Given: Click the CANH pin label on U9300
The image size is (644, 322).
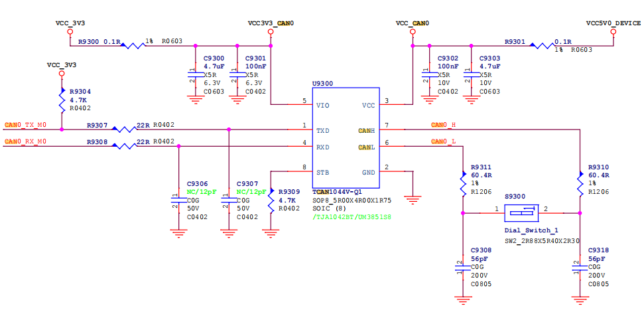Looking at the screenshot, I should pyautogui.click(x=366, y=131).
